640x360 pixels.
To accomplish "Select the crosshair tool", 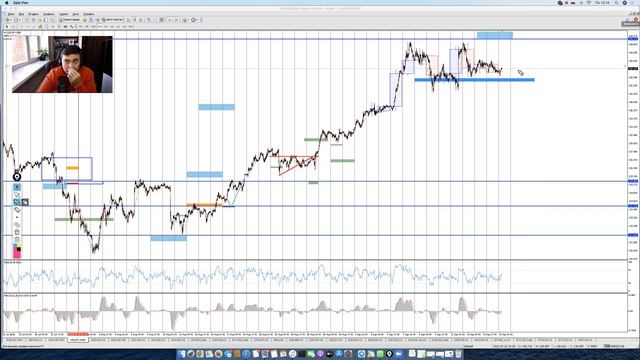I will pyautogui.click(x=13, y=27).
